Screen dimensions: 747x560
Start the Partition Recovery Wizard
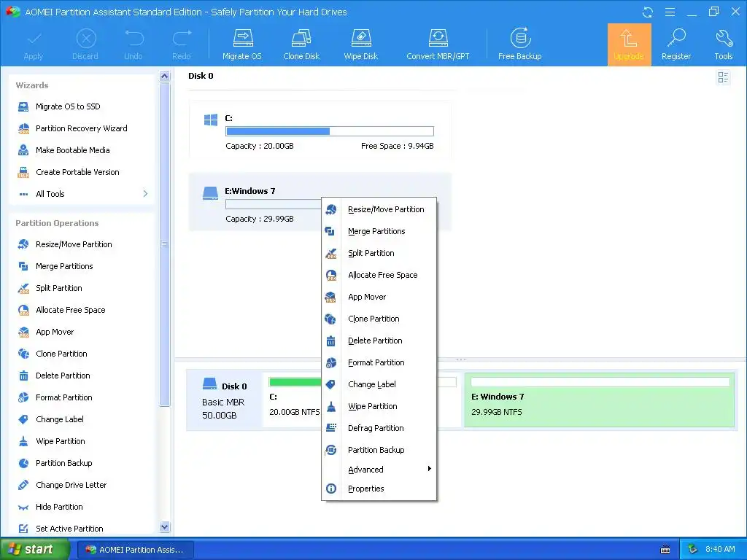[82, 128]
